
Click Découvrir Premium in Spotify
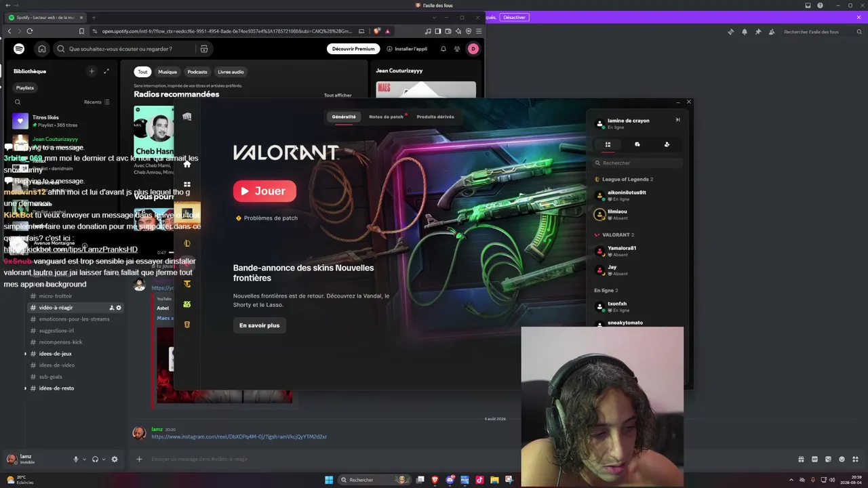[x=353, y=49]
